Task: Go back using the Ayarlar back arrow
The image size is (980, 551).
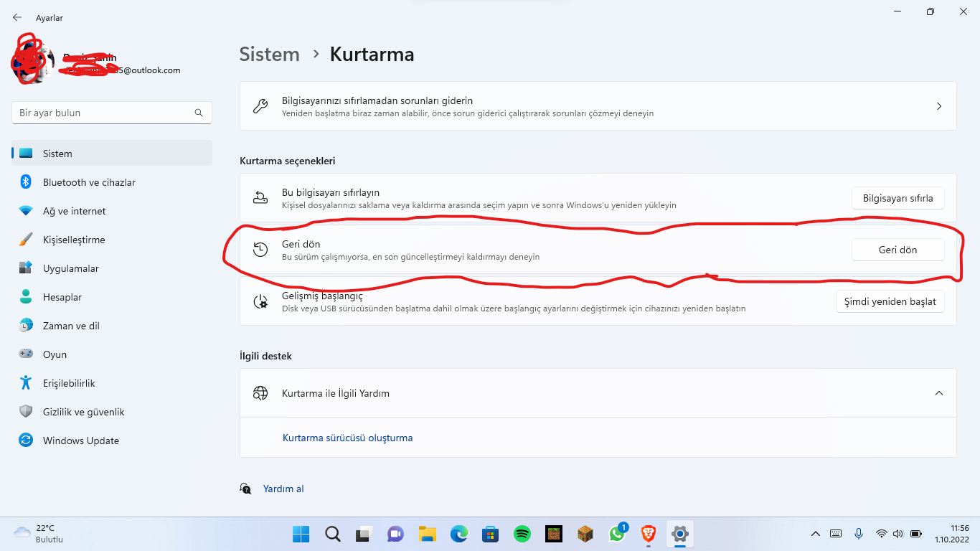Action: click(x=17, y=17)
